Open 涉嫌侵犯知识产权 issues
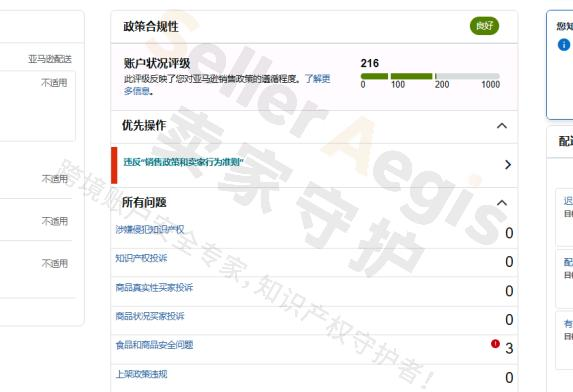The height and width of the screenshot is (392, 573). [x=150, y=229]
